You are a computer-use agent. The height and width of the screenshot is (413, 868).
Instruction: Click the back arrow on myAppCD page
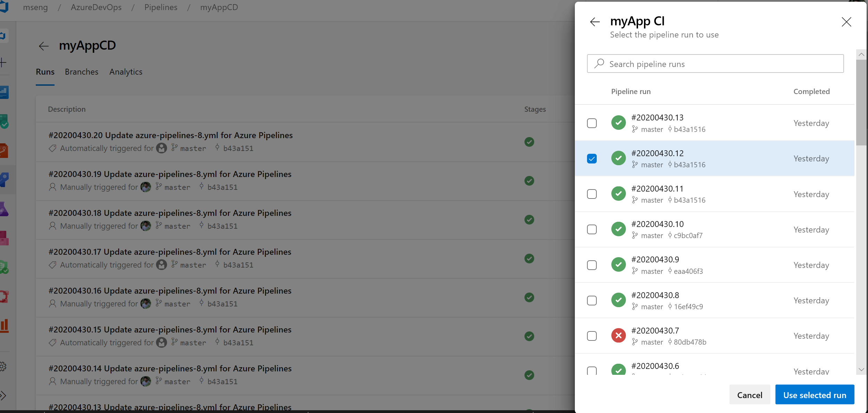coord(44,45)
